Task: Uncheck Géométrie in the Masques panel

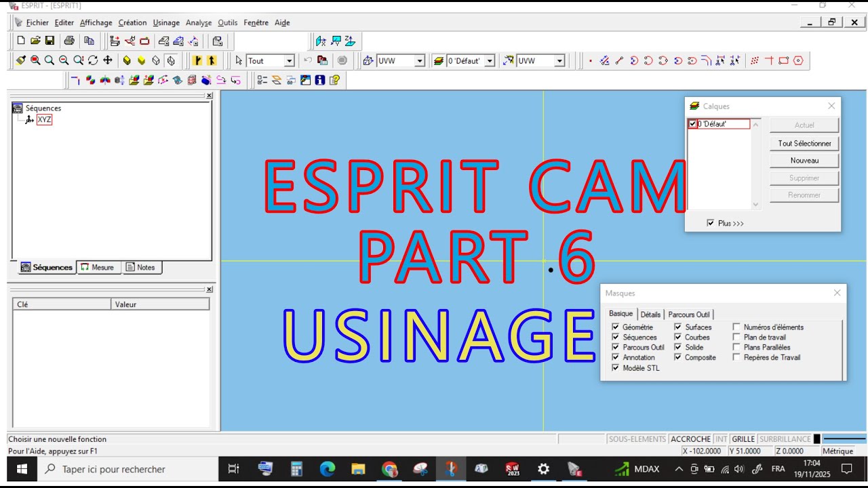Action: [x=616, y=327]
